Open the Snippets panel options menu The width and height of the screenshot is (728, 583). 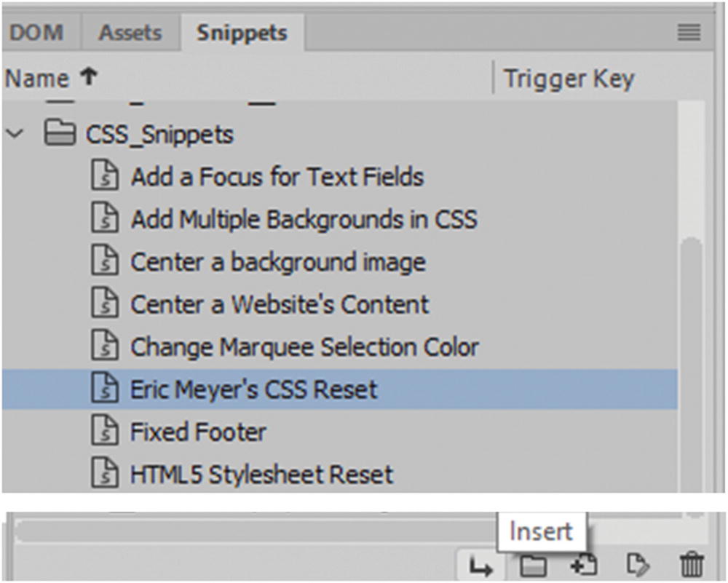(689, 32)
